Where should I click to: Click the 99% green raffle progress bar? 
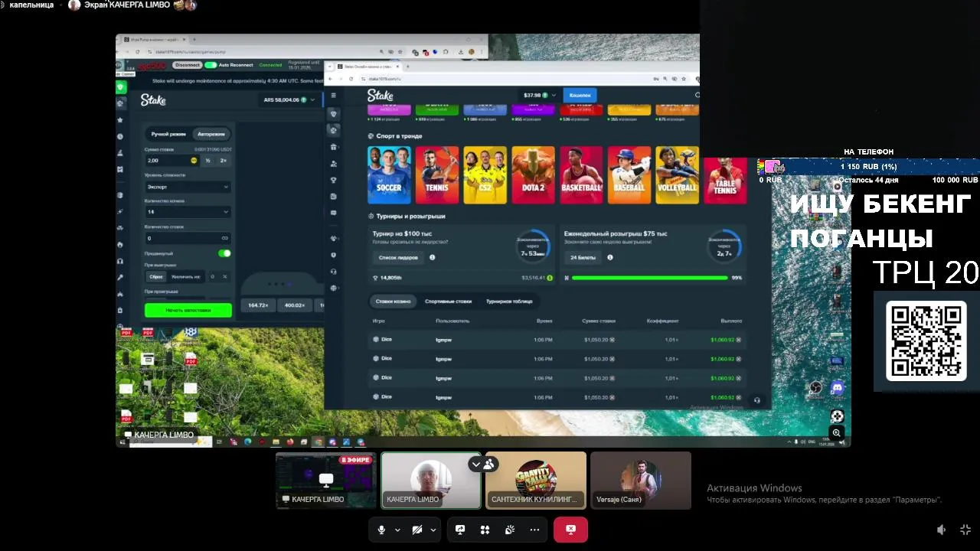(x=650, y=278)
